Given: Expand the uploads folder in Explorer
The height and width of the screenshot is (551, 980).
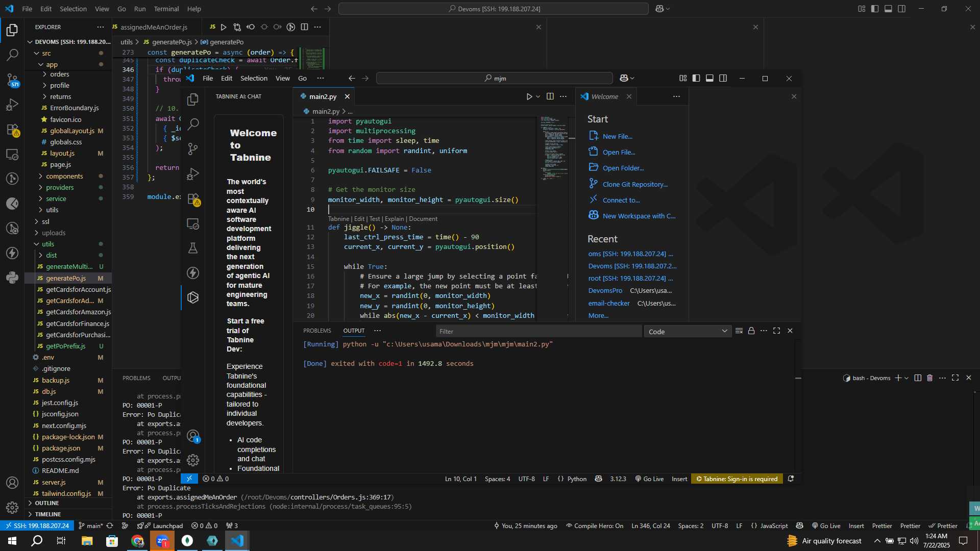Looking at the screenshot, I should [54, 233].
